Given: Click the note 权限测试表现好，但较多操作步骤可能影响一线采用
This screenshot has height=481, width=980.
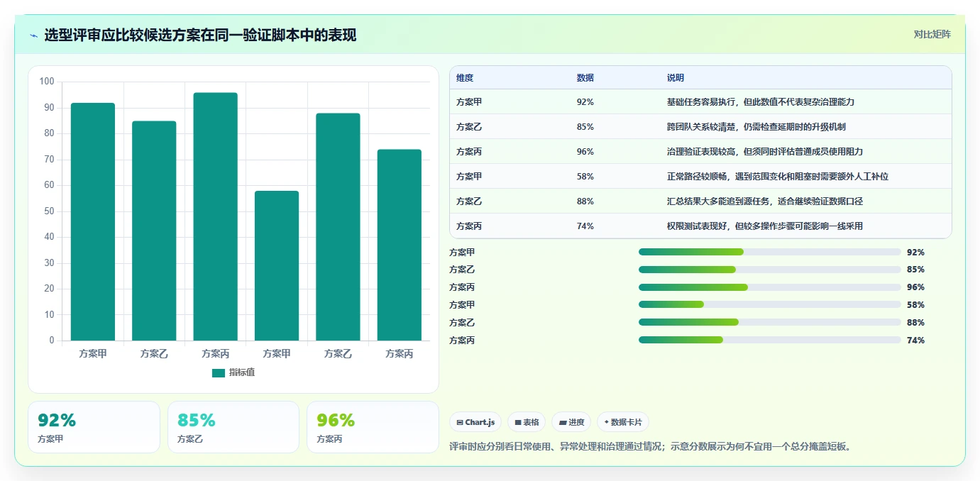Looking at the screenshot, I should coord(765,226).
